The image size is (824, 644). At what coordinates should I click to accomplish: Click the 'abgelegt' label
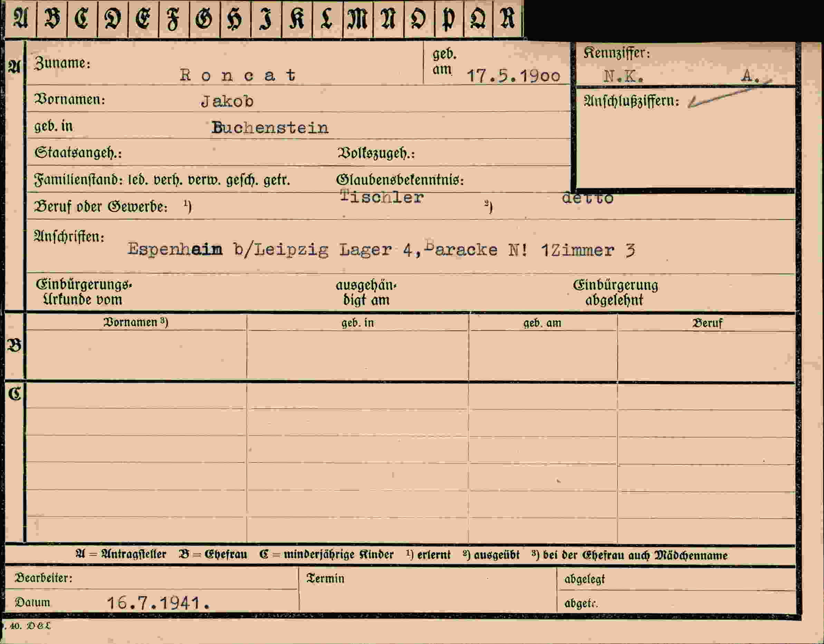pos(584,579)
